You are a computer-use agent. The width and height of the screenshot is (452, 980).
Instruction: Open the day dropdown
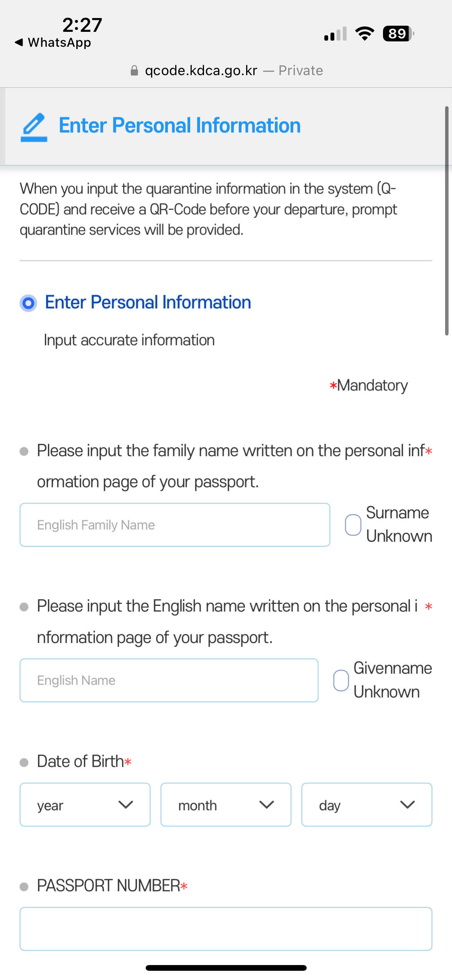click(x=367, y=804)
